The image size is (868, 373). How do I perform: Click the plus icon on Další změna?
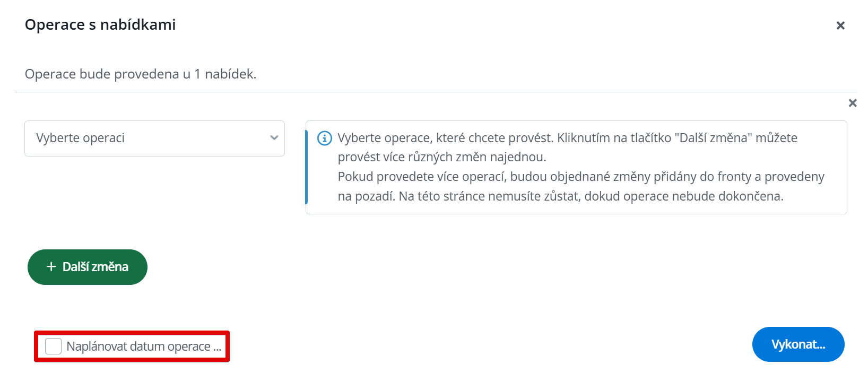tap(51, 267)
